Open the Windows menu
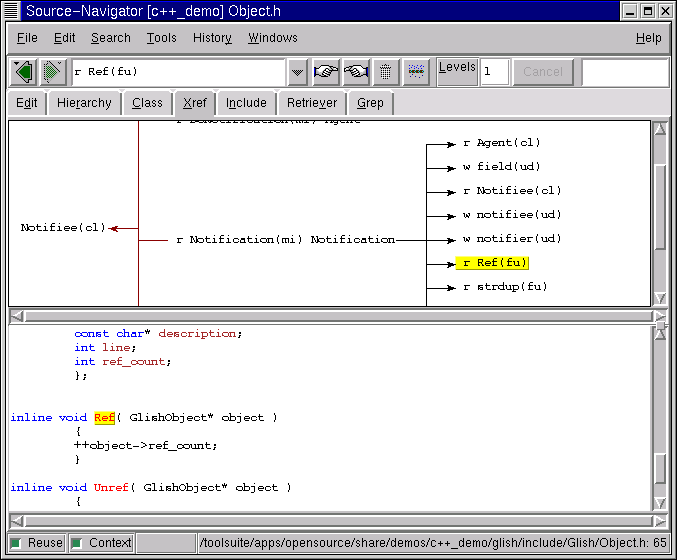This screenshot has height=560, width=677. click(x=272, y=38)
